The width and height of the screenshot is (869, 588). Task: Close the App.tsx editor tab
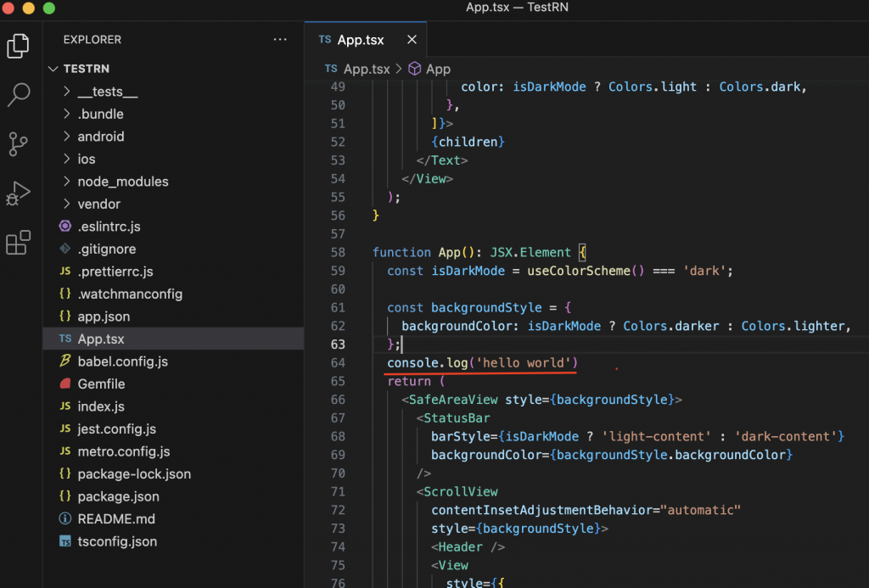[x=412, y=39]
